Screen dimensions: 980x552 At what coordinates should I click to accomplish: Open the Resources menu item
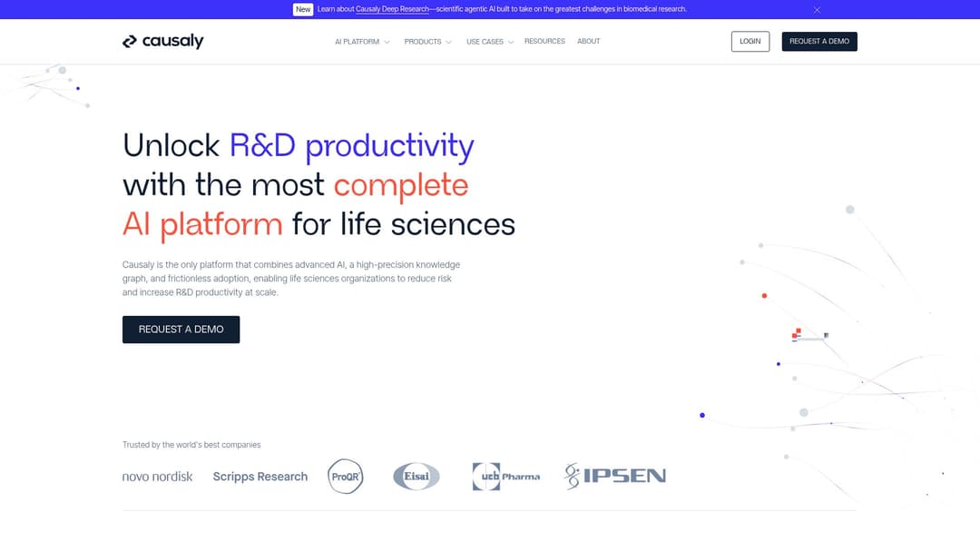[544, 42]
